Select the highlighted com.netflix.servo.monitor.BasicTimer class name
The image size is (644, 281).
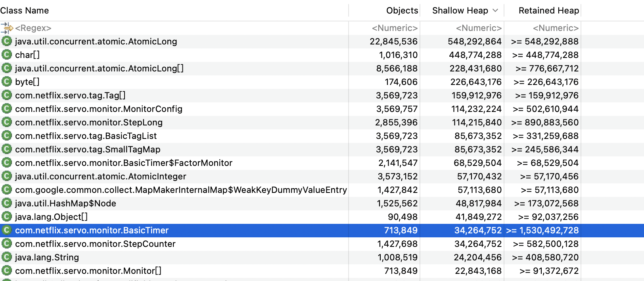92,230
